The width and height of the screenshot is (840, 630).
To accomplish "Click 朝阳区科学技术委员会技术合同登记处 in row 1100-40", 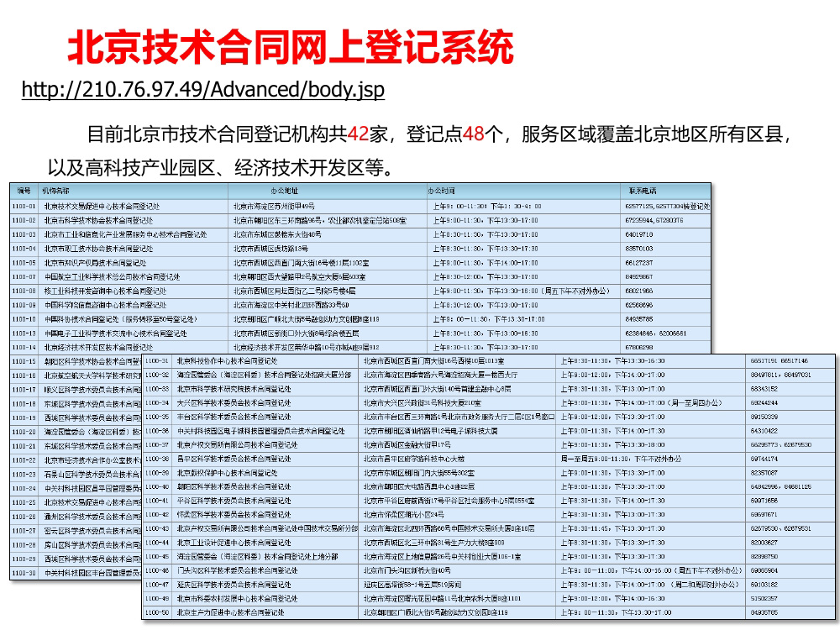I will [x=234, y=487].
